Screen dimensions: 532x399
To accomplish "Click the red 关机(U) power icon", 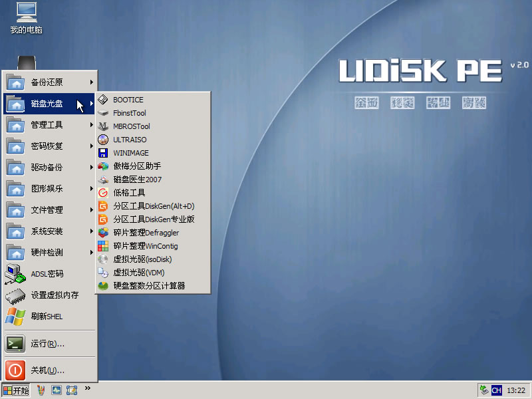I will [15, 370].
